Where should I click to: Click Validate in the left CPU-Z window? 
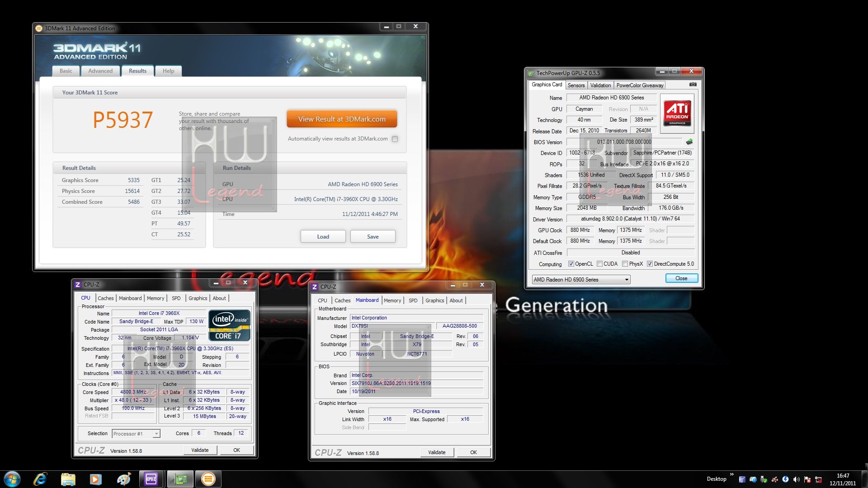pyautogui.click(x=200, y=450)
